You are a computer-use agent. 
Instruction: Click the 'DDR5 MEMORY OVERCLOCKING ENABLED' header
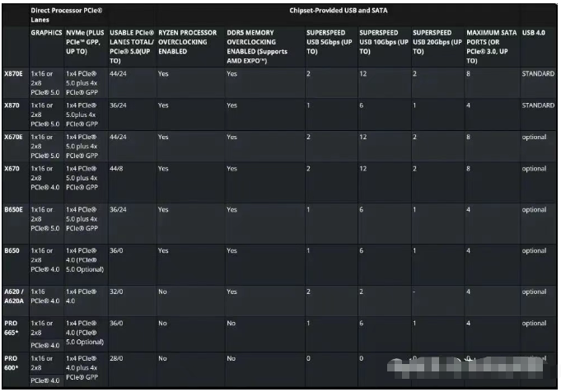click(257, 46)
